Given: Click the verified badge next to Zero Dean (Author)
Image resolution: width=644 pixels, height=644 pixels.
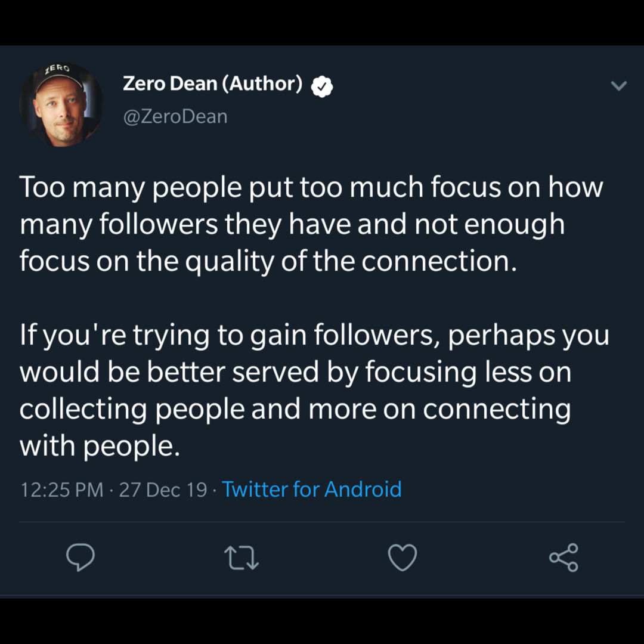Looking at the screenshot, I should click(321, 86).
